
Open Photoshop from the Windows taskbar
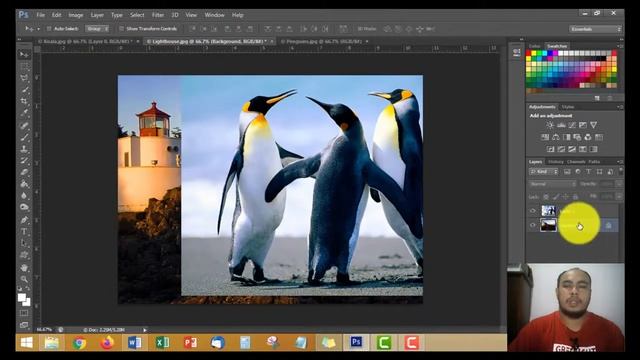tap(356, 342)
